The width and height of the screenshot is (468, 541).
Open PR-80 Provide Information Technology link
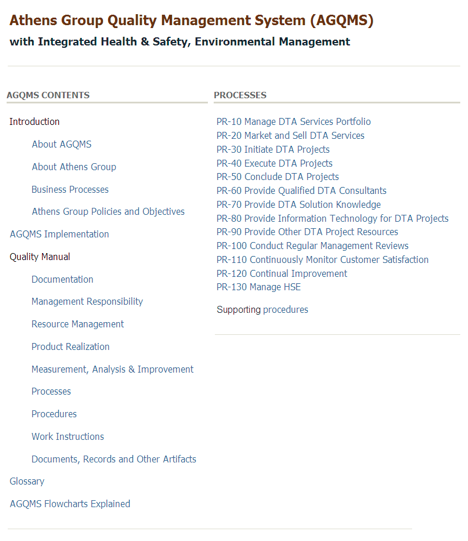click(x=332, y=218)
